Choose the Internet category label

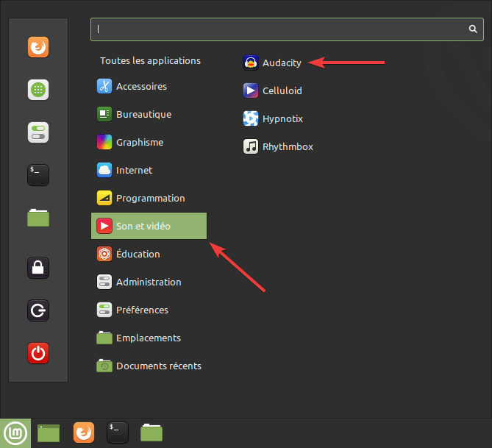tap(134, 170)
